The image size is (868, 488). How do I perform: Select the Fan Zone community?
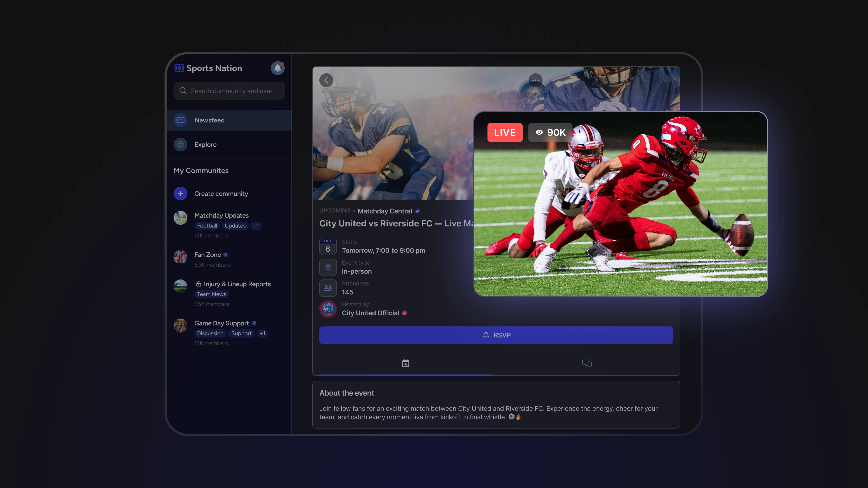(x=208, y=255)
